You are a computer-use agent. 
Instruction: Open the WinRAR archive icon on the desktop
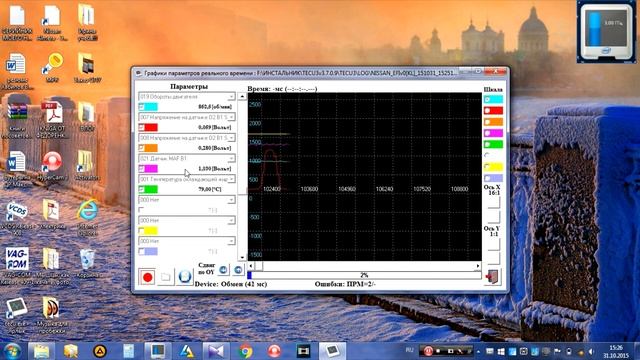coord(17,119)
